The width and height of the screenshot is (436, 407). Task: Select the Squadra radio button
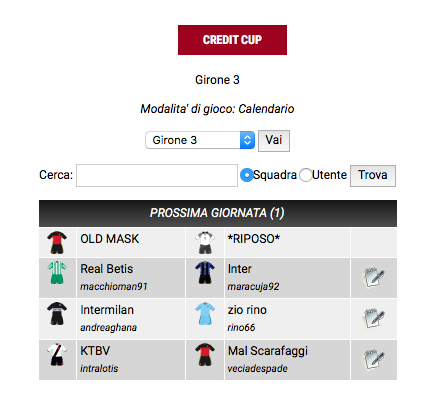(x=247, y=175)
